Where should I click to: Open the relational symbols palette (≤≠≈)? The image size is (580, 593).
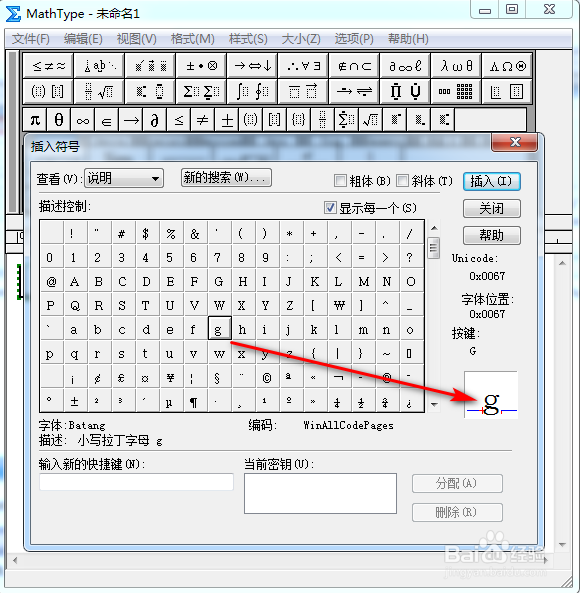click(48, 66)
